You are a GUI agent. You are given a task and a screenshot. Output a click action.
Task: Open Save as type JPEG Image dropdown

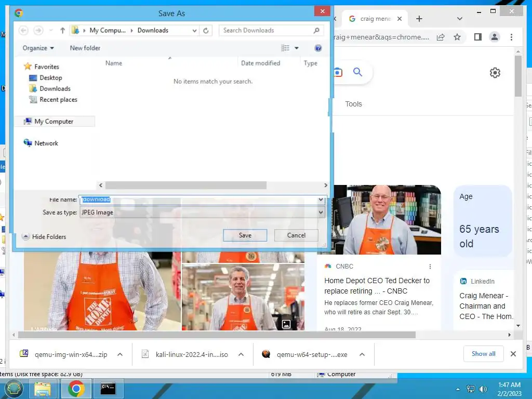202,212
